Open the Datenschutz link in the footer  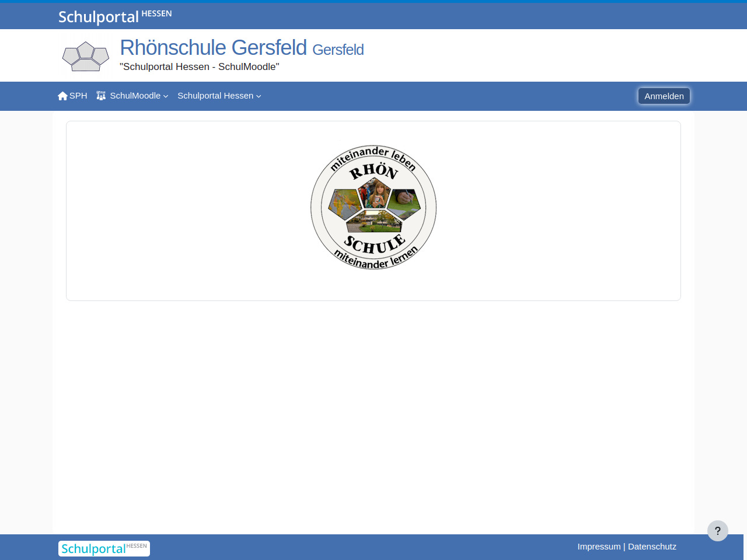pos(652,547)
